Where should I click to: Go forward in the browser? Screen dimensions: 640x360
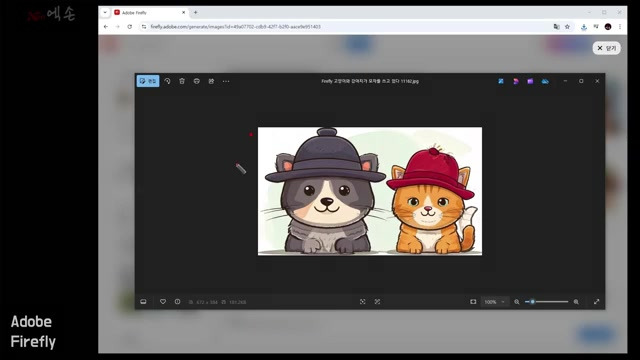point(118,27)
